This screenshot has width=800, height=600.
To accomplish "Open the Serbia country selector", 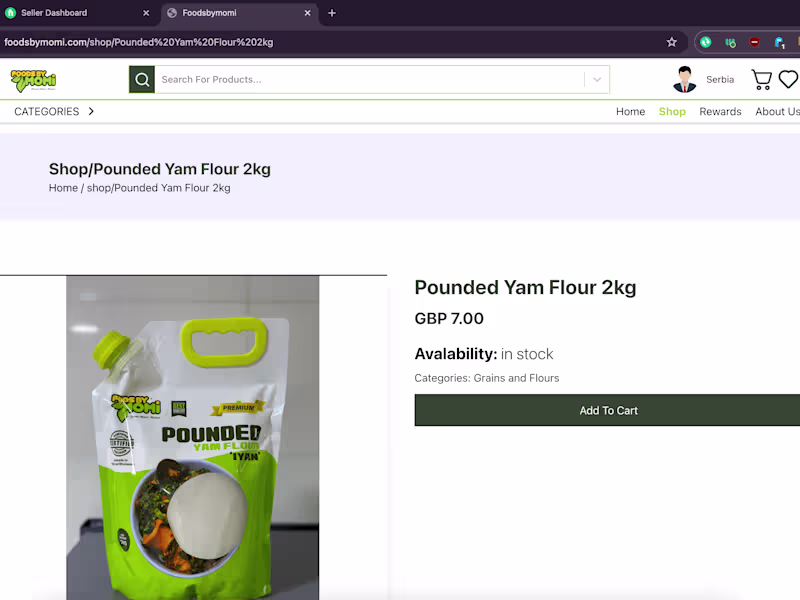I will pyautogui.click(x=720, y=80).
